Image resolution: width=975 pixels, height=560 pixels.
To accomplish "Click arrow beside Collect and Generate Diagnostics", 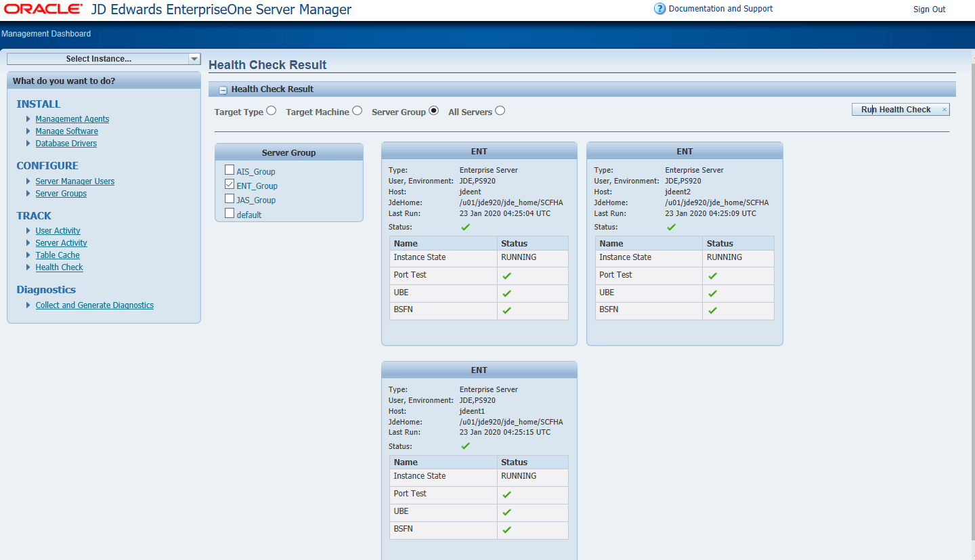I will coord(28,305).
